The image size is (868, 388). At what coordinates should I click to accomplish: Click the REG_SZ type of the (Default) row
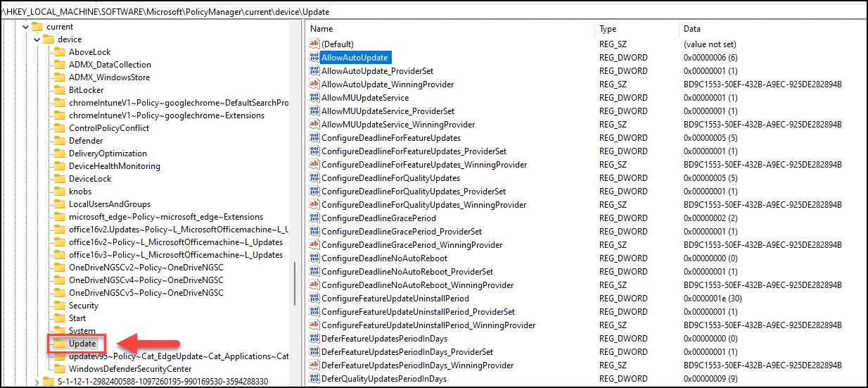coord(614,44)
